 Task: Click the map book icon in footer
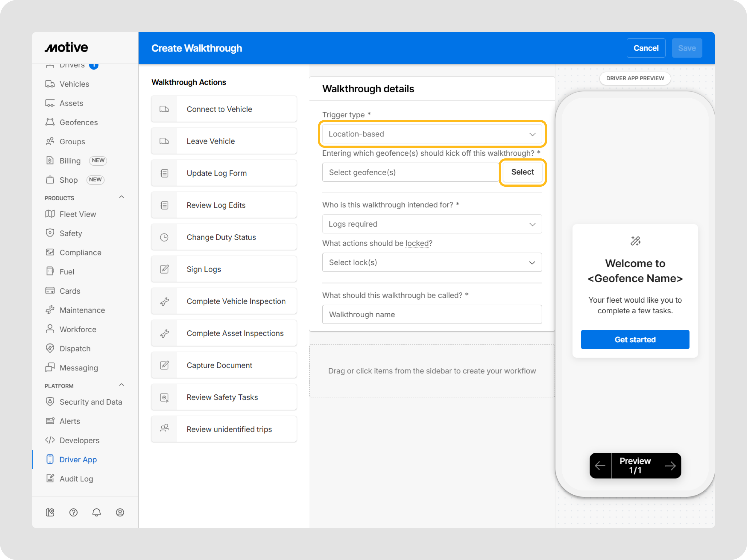click(50, 513)
